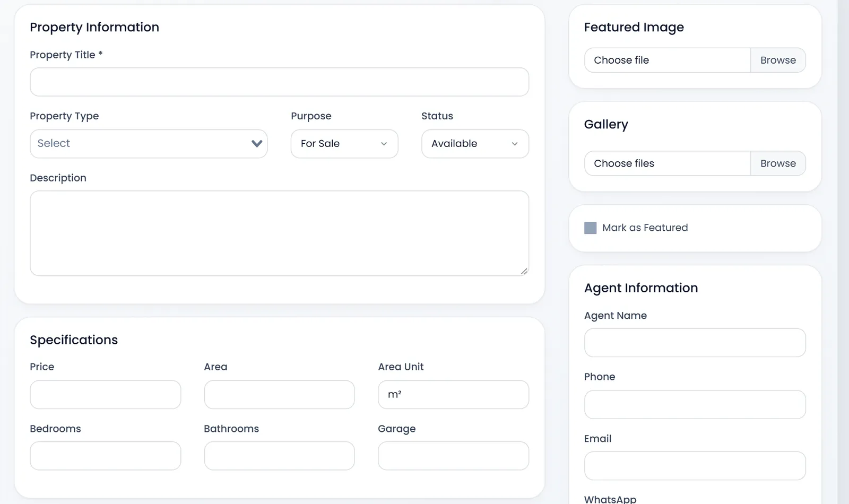Click the Bathrooms input field
This screenshot has height=504, width=849.
[279, 456]
